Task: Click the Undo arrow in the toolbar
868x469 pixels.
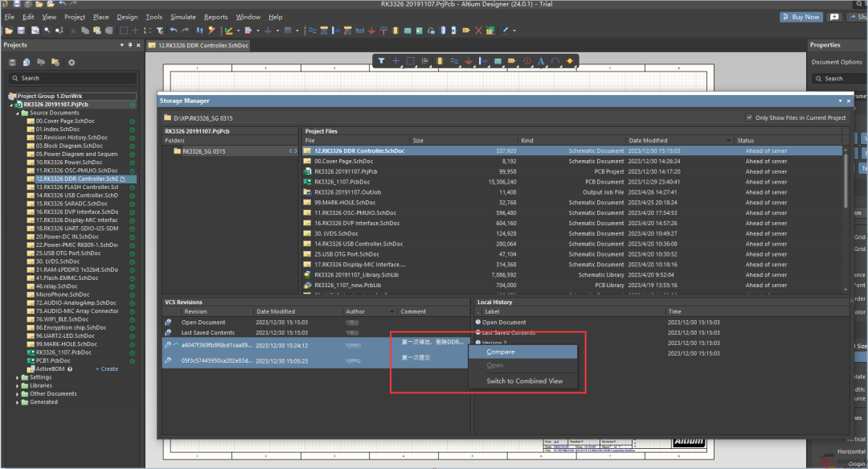Action: click(x=174, y=31)
